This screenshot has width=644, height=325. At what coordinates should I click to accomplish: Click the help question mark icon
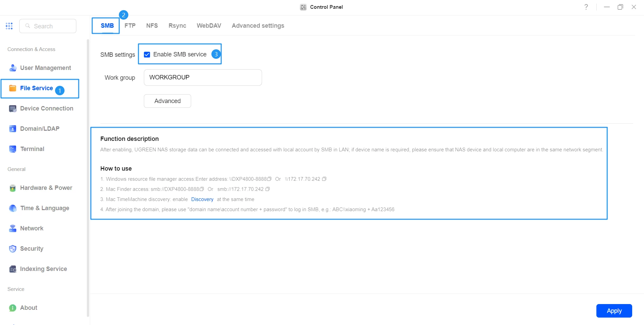[x=586, y=7]
